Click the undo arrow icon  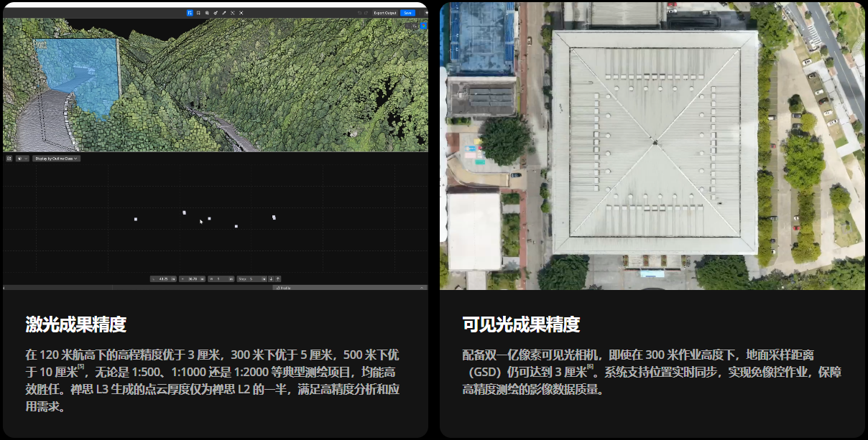point(359,13)
